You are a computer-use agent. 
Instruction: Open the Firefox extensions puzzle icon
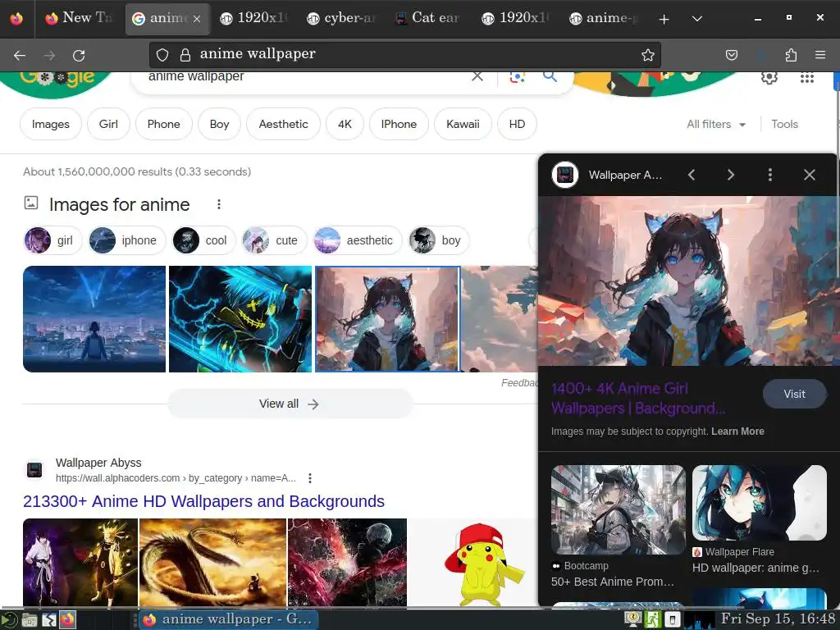coord(791,55)
